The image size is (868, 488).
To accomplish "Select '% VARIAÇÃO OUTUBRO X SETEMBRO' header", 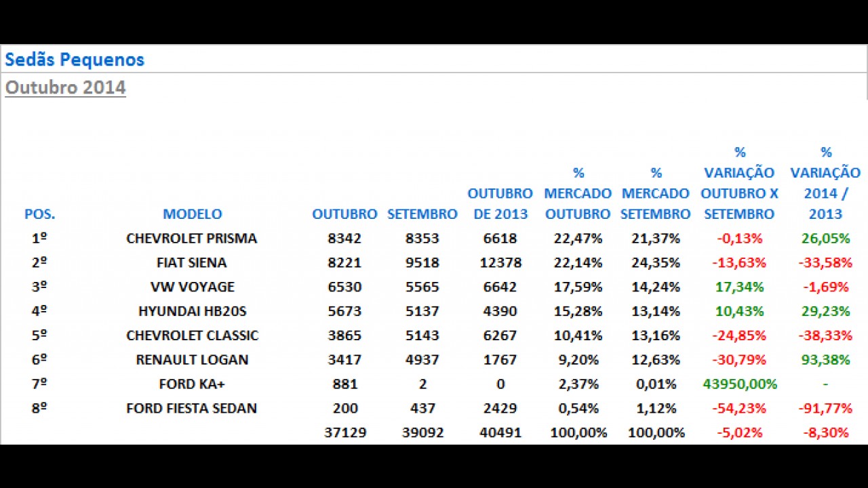I will pos(739,183).
